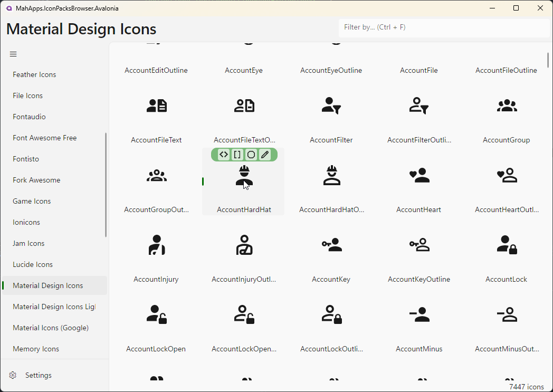Click the AccountFileOutline label
553x392 pixels.
tap(507, 71)
